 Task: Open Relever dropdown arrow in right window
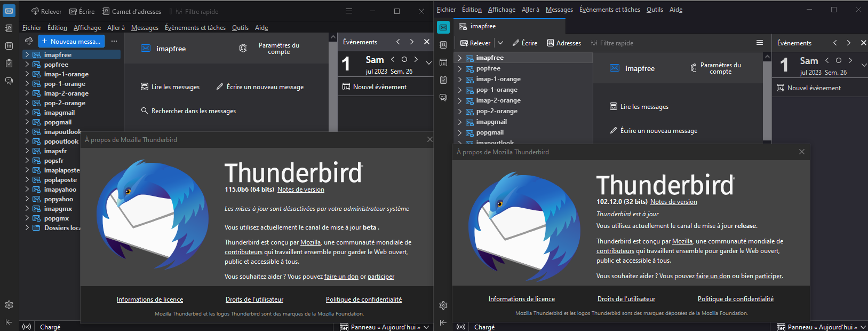(x=500, y=43)
